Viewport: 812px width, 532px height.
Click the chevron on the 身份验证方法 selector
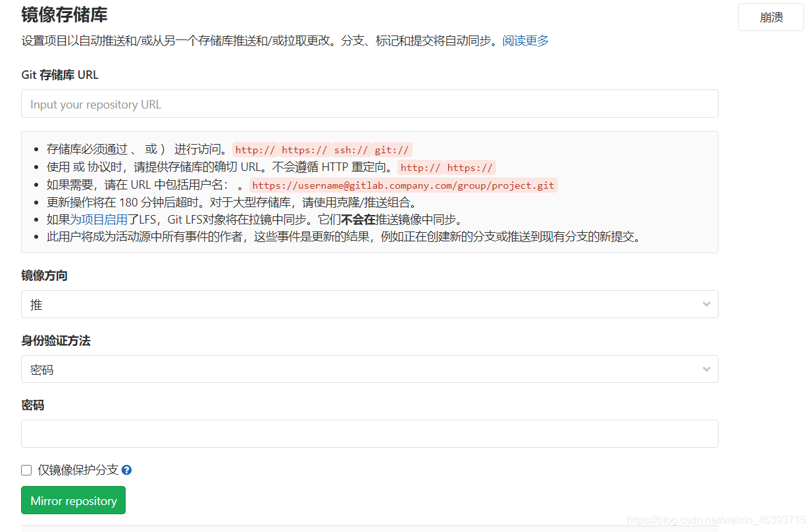pyautogui.click(x=707, y=369)
